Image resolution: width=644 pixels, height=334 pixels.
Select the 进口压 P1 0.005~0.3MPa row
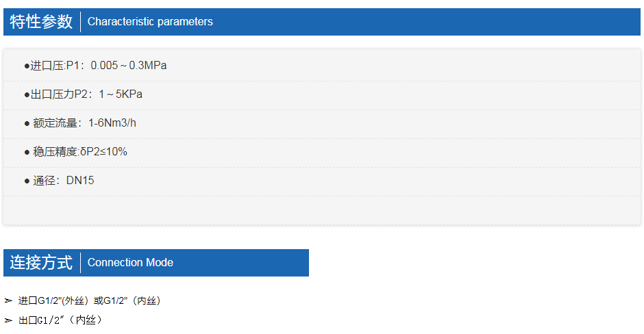tap(322, 66)
